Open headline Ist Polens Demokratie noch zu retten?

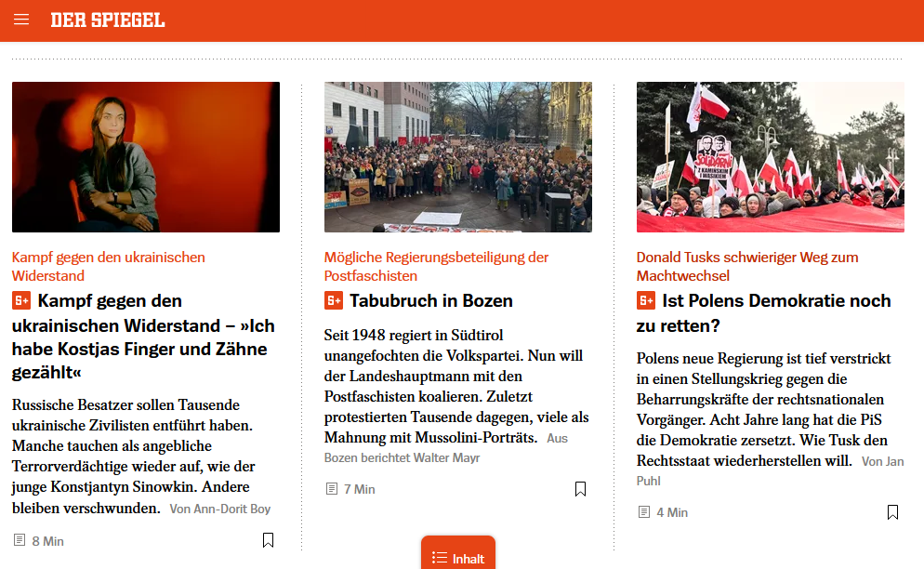click(764, 313)
